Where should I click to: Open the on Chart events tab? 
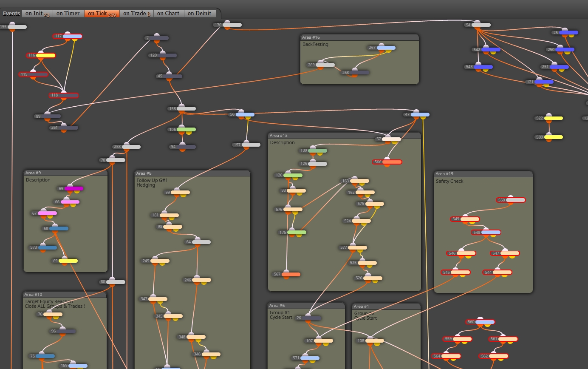(168, 14)
